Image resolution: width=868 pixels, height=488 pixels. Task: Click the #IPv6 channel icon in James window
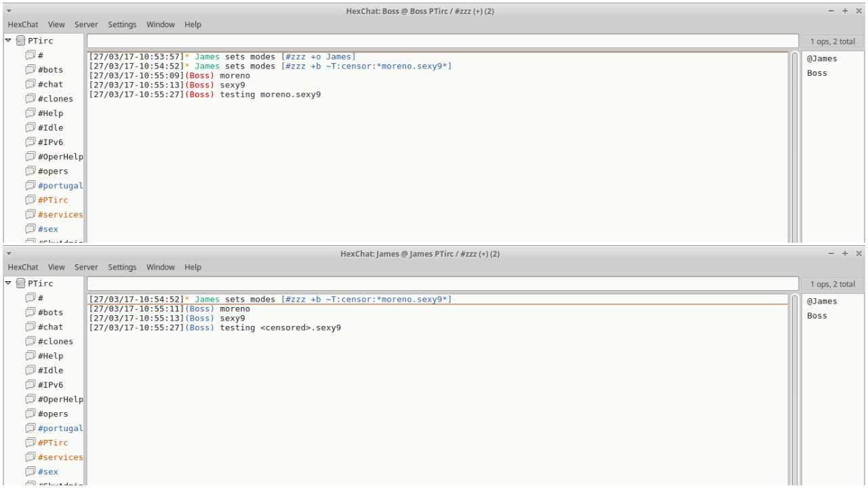30,385
